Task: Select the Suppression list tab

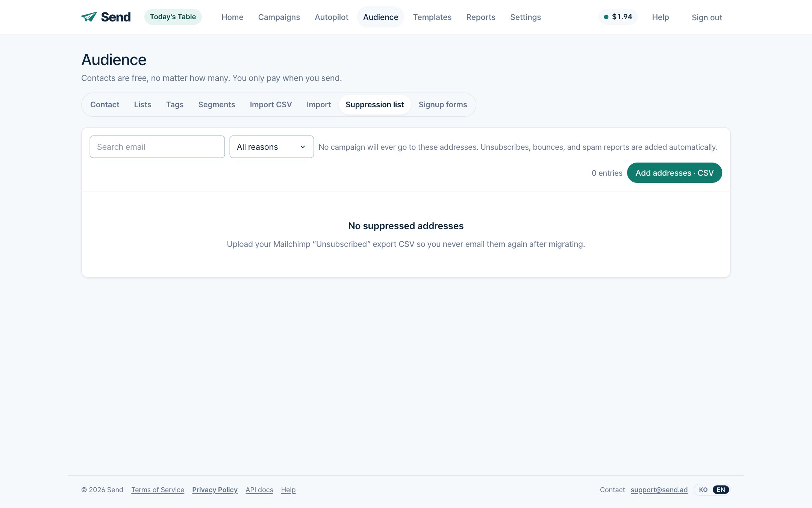Action: coord(375,105)
